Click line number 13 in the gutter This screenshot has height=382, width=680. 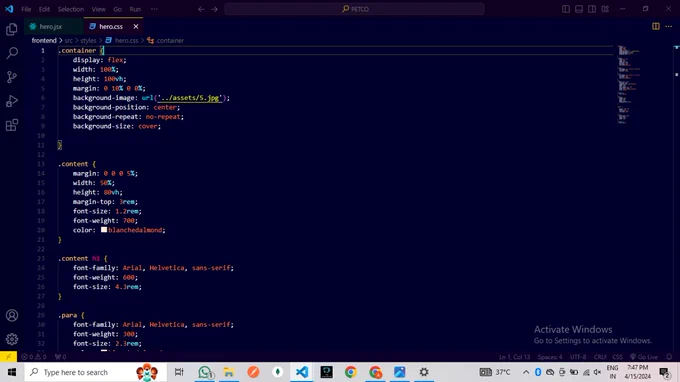(x=41, y=164)
